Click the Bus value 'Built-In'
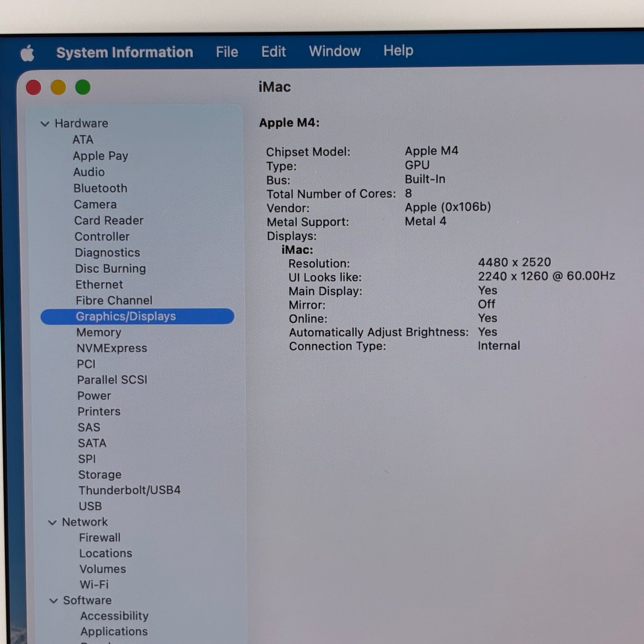Screen dimensions: 644x644 coord(425,179)
